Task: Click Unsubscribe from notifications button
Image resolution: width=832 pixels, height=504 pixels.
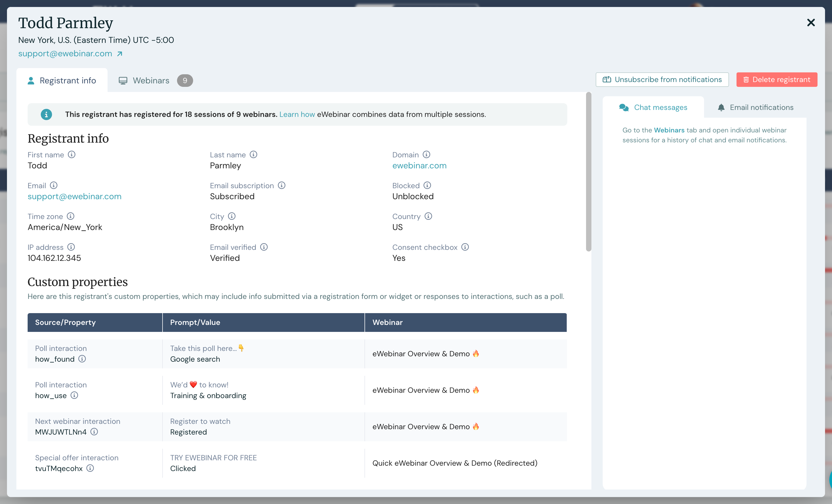Action: [662, 80]
